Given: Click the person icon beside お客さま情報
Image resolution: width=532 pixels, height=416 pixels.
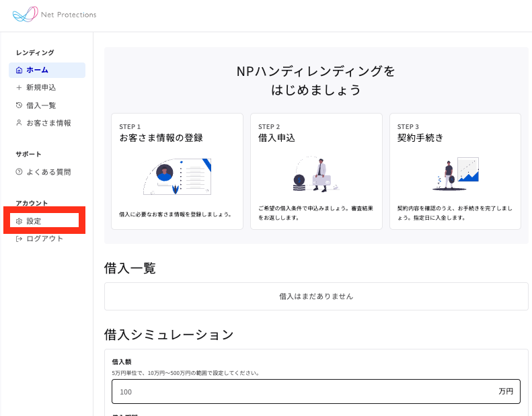Looking at the screenshot, I should point(19,123).
